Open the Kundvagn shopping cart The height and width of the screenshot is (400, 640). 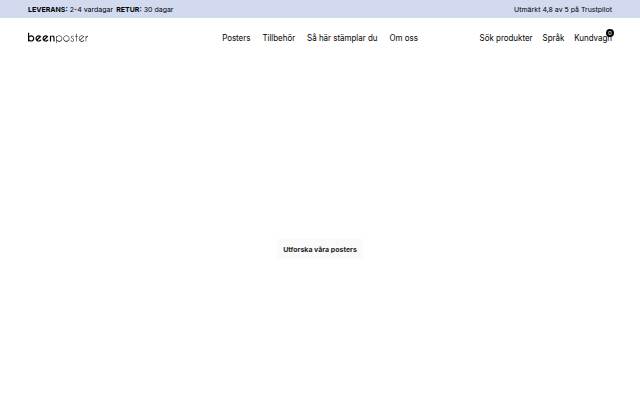click(x=593, y=38)
